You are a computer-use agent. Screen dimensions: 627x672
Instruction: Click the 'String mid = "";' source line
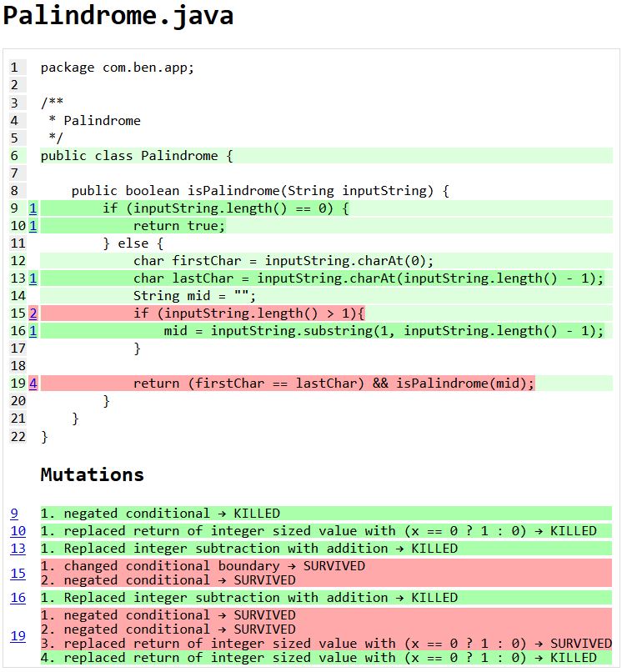click(x=194, y=296)
